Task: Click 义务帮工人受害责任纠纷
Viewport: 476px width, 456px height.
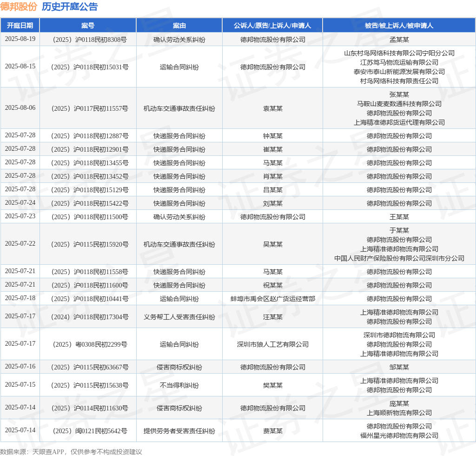Action: pos(179,317)
